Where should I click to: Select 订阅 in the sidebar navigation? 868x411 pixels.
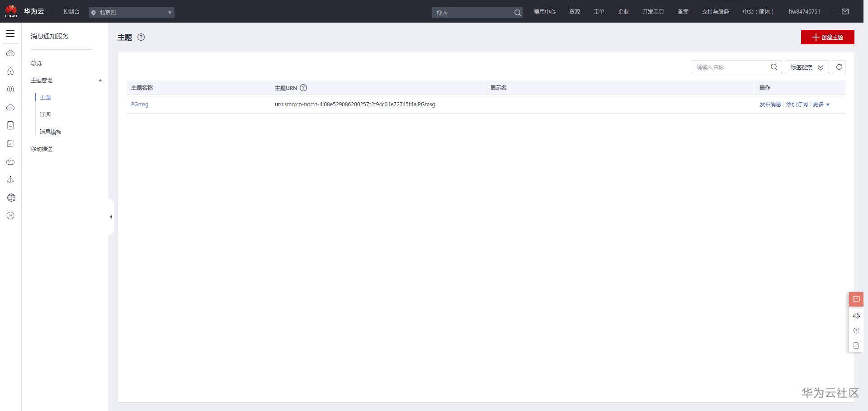45,115
